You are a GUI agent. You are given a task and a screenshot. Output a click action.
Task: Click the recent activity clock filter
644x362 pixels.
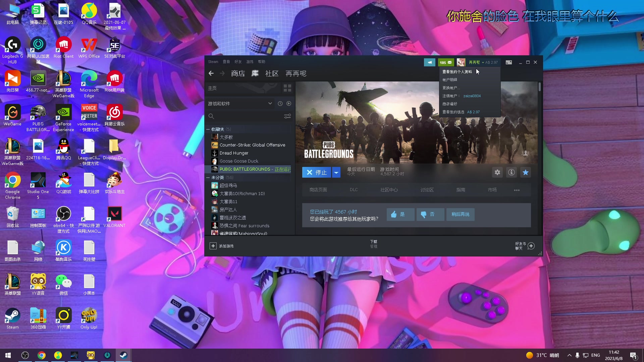click(x=280, y=104)
